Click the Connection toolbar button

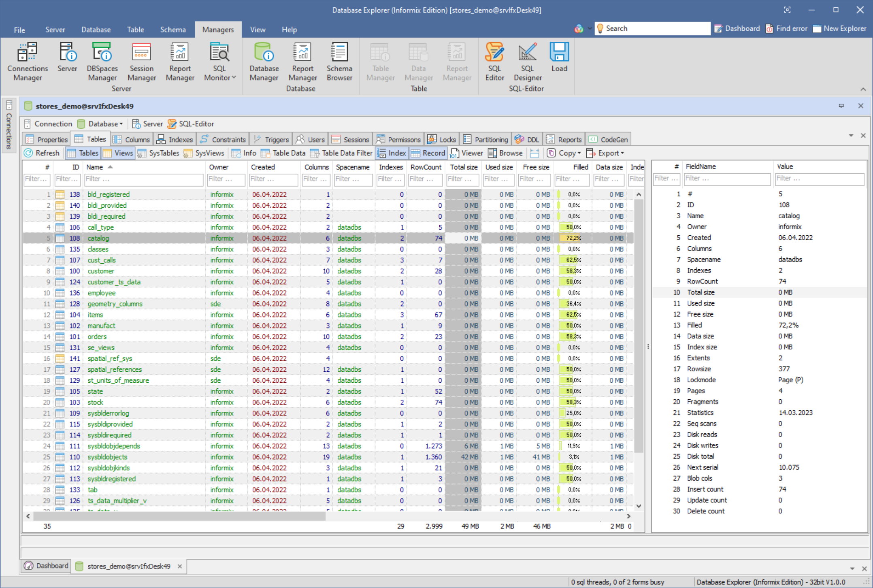tap(48, 124)
